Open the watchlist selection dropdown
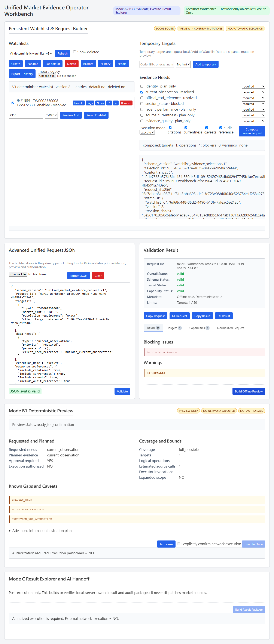 31,53
